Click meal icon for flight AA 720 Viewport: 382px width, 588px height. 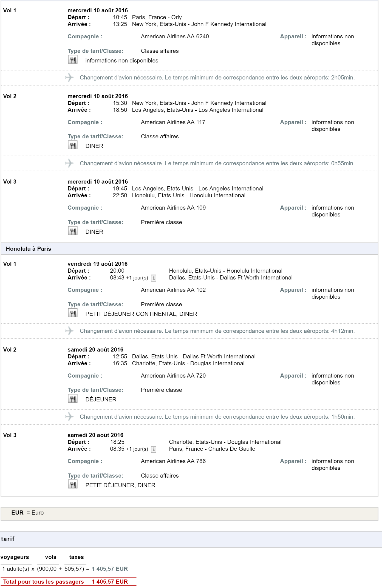[x=73, y=398]
